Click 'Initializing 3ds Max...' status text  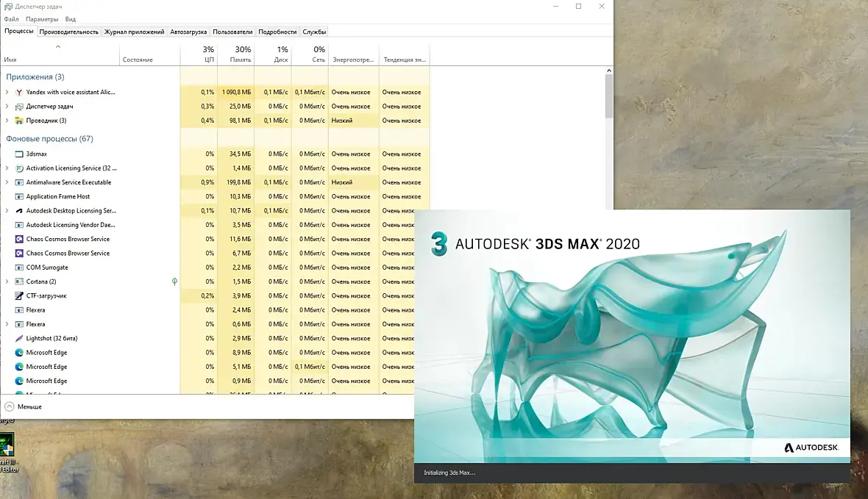449,473
